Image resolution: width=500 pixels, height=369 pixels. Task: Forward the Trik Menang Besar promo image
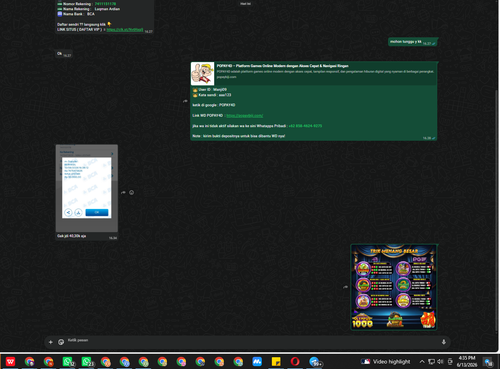coord(345,287)
